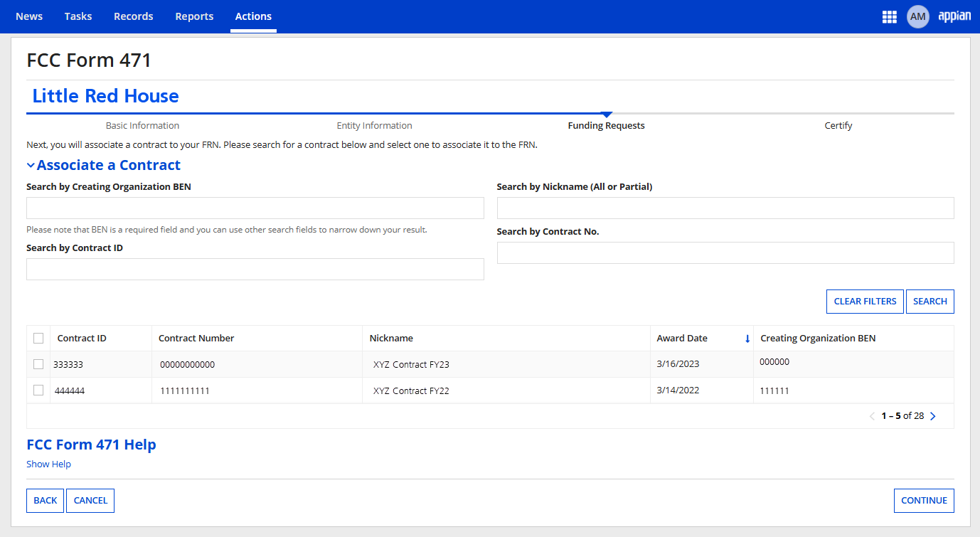Open the Show Help link

point(48,464)
